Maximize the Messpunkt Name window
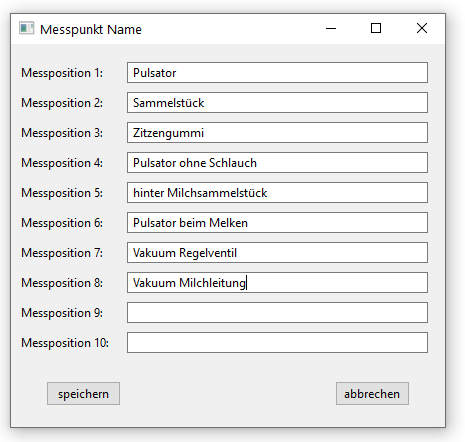 pos(376,29)
